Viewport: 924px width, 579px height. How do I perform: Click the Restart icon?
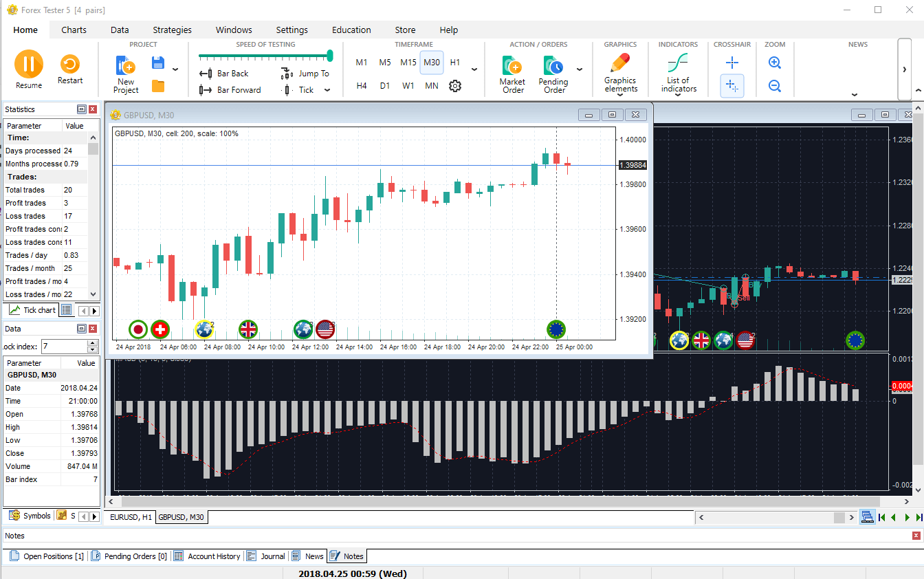tap(69, 69)
